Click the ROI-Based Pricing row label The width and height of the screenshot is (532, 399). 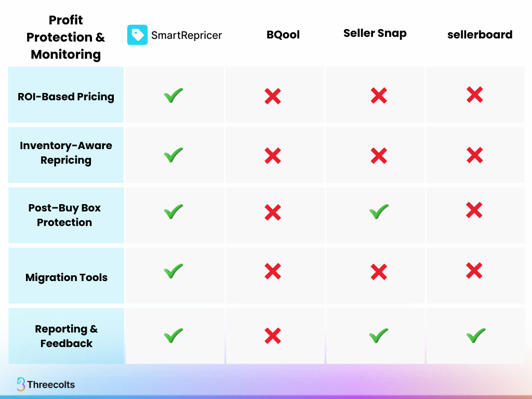66,97
